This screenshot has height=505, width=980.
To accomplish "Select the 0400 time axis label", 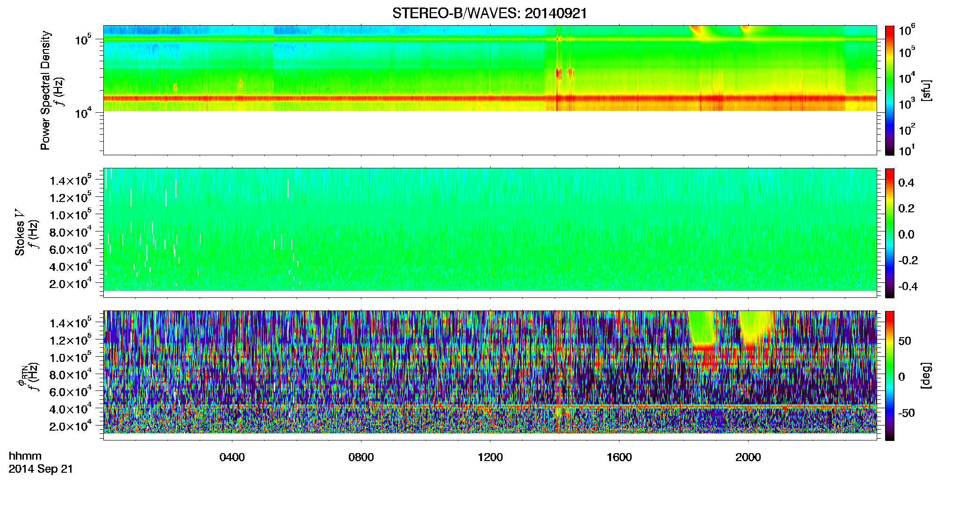I will [232, 457].
